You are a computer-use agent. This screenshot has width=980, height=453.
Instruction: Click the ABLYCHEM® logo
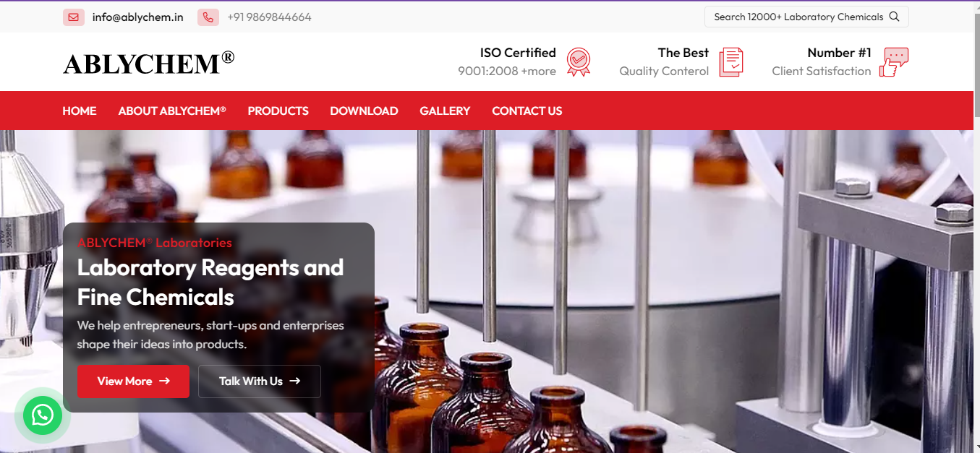pyautogui.click(x=149, y=63)
